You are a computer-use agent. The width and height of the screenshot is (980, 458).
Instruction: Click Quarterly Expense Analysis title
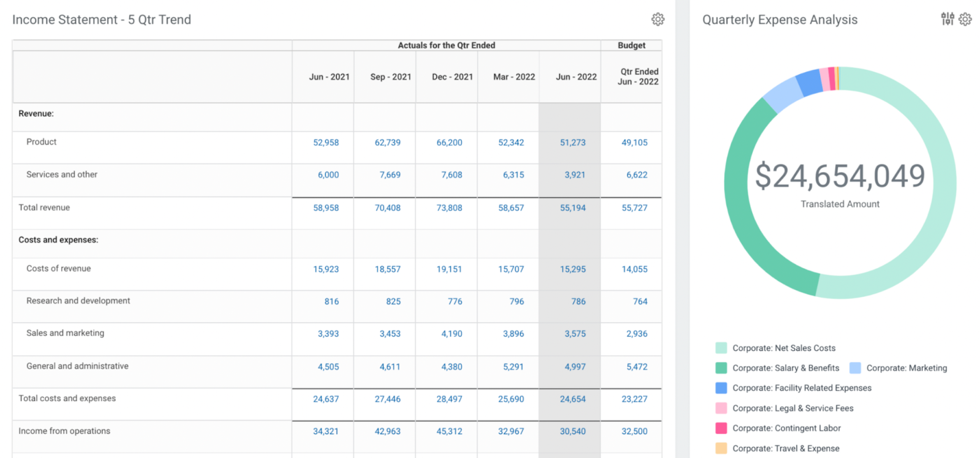coord(780,20)
